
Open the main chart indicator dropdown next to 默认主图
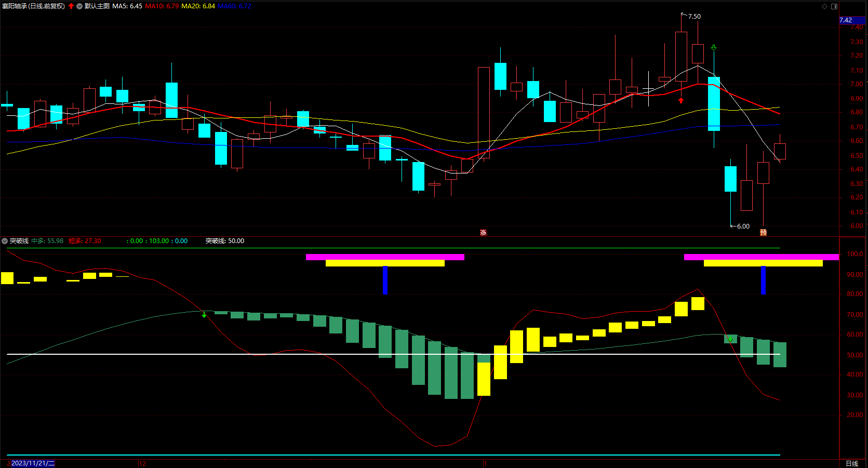click(x=79, y=6)
